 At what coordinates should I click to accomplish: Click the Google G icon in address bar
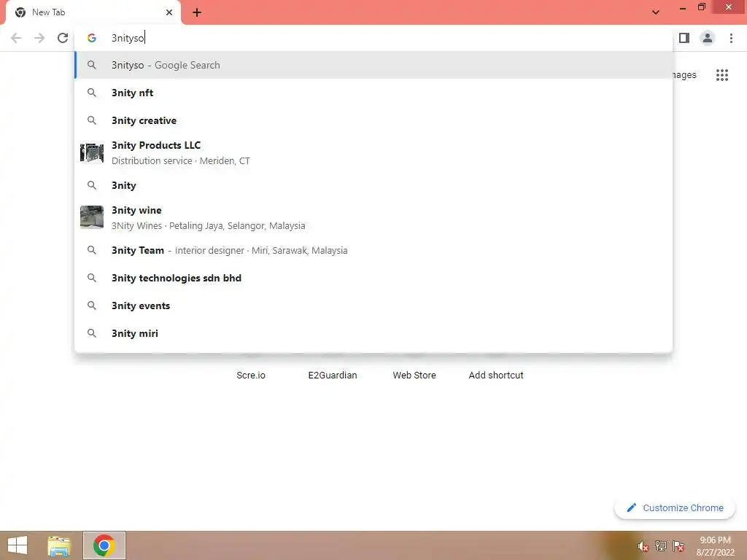(92, 38)
